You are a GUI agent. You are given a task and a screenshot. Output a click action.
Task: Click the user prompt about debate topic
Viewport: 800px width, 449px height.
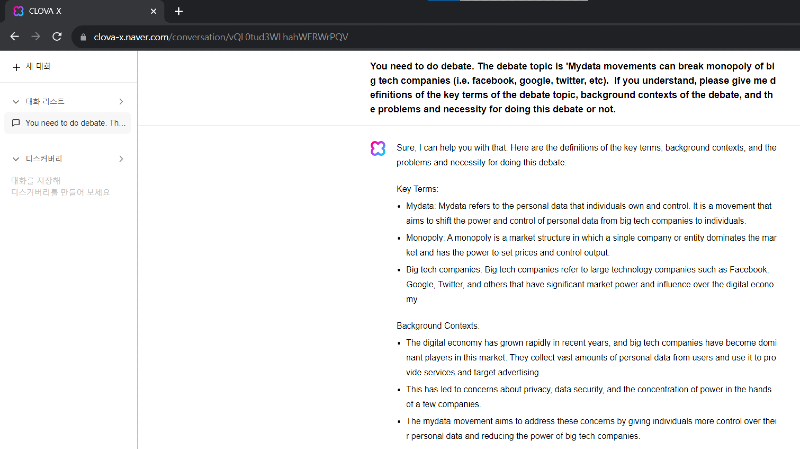572,87
